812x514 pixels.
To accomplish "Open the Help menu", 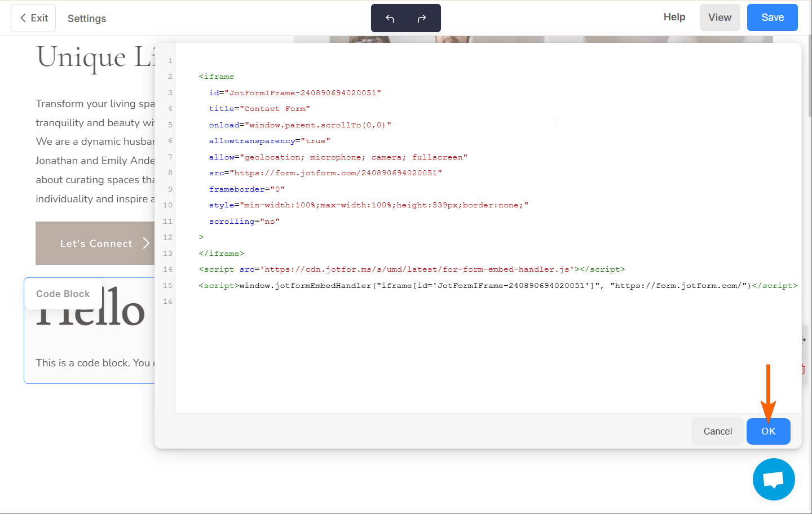I will pyautogui.click(x=674, y=17).
